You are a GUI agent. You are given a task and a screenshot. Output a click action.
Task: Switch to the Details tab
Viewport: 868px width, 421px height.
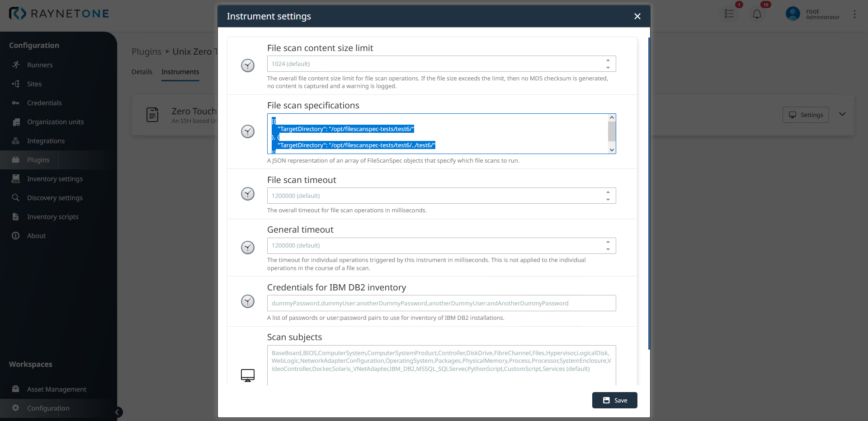click(142, 72)
